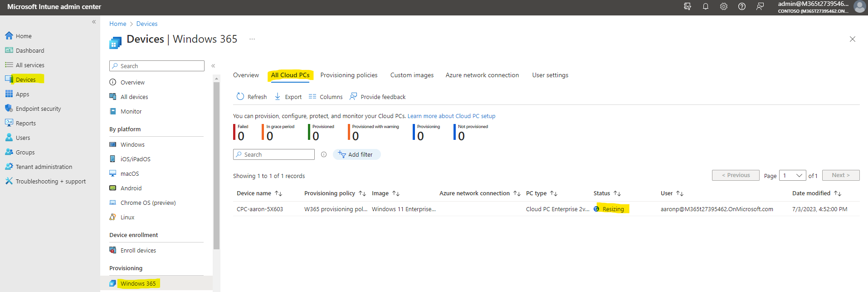Open more options ellipsis beside title
This screenshot has width=868, height=292.
coord(252,39)
